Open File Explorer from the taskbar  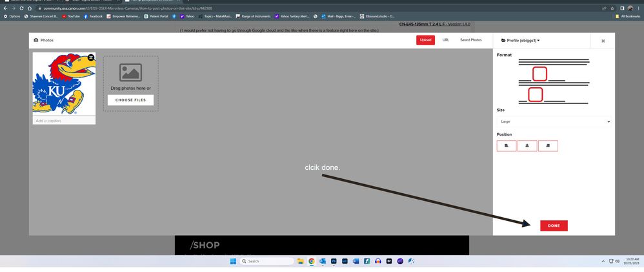coord(301,261)
